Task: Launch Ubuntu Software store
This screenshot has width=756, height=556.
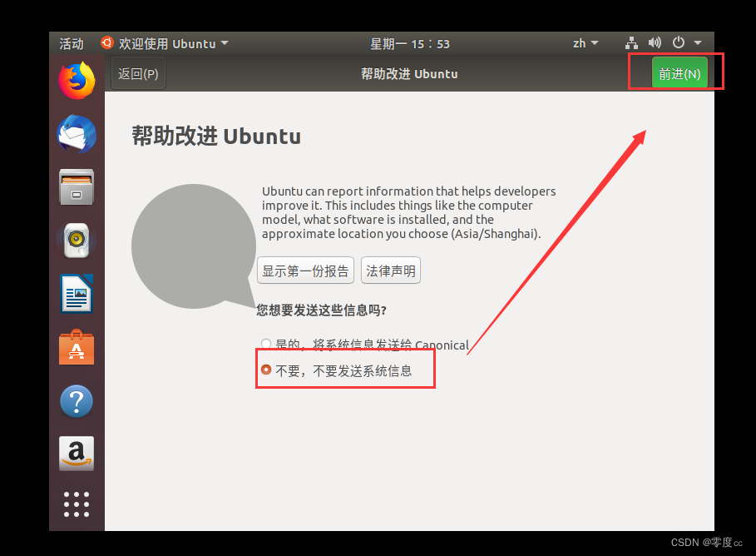Action: pos(76,347)
